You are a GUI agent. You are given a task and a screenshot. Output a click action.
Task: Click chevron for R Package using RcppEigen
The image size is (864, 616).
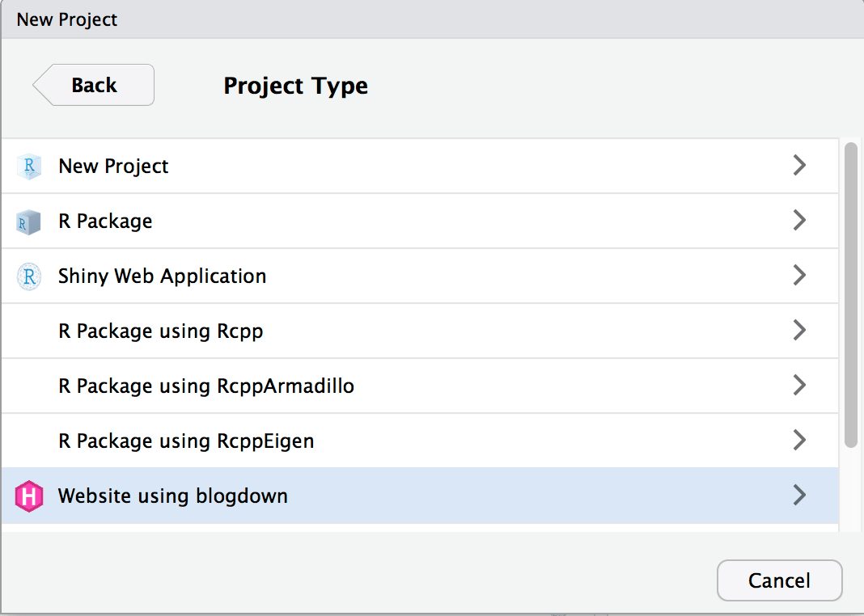pyautogui.click(x=799, y=441)
